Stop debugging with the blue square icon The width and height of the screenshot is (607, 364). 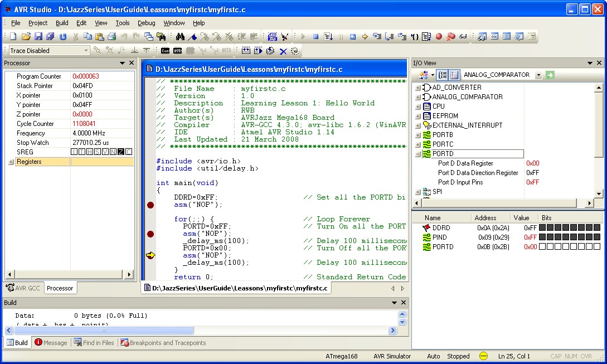point(315,36)
